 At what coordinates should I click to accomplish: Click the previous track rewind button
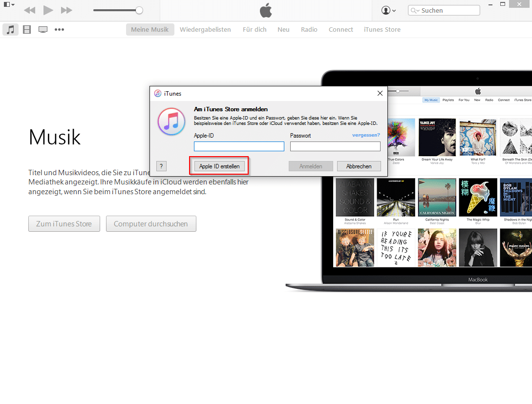pyautogui.click(x=30, y=10)
